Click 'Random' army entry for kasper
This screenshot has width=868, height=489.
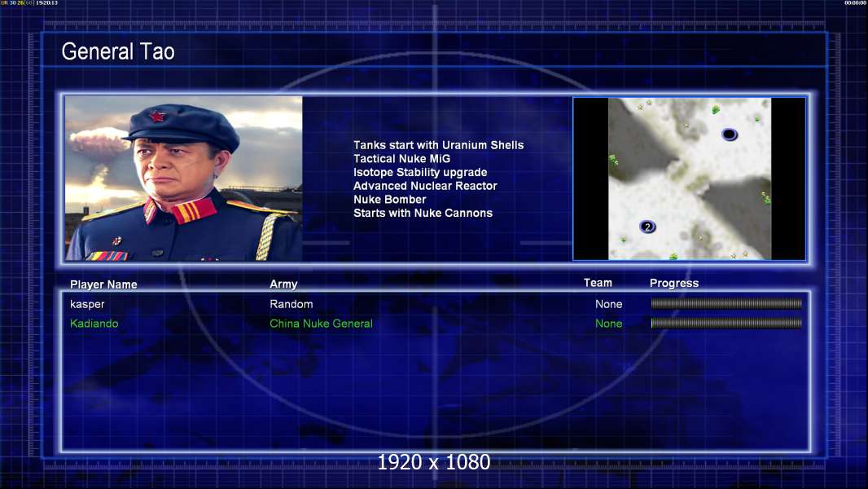(292, 304)
